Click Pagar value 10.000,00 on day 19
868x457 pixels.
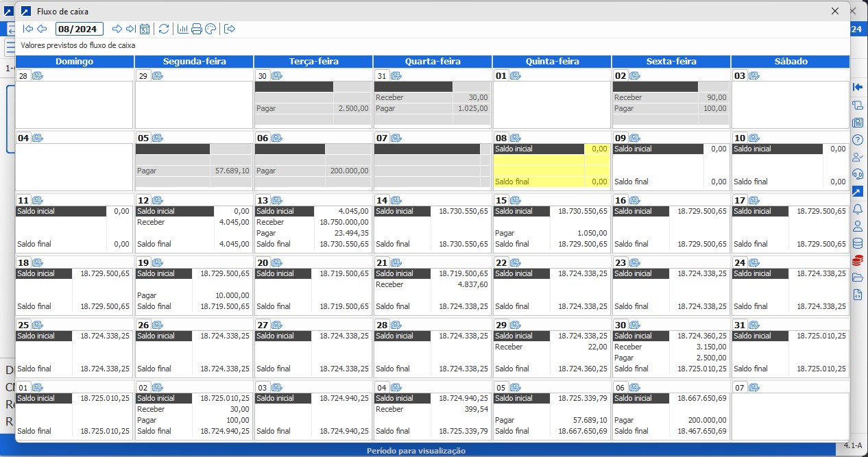(232, 295)
